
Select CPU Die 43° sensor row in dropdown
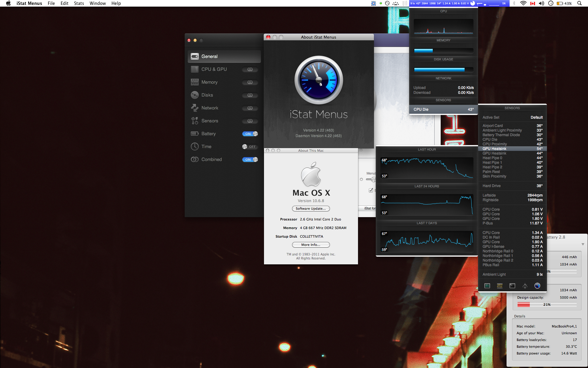click(x=443, y=109)
